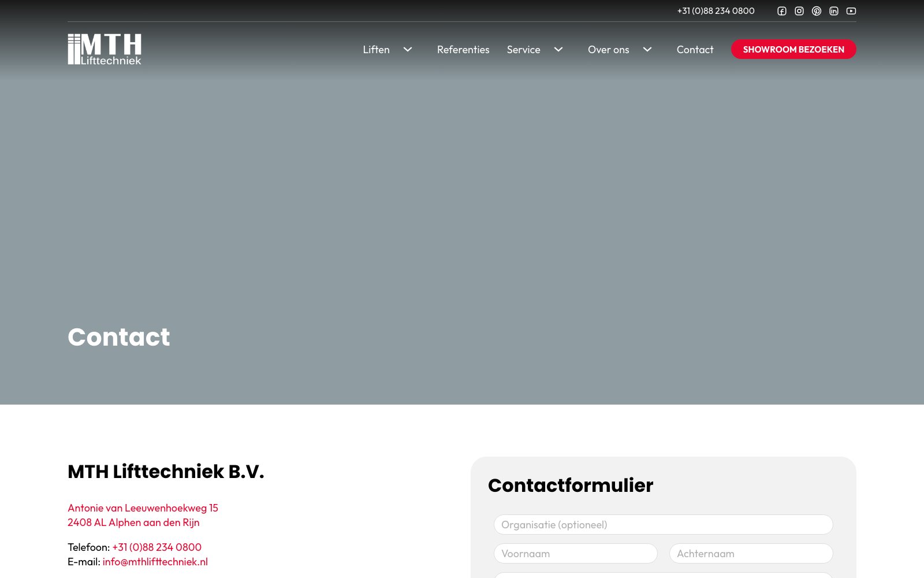Select the Contactformulier heading text
The width and height of the screenshot is (924, 578).
[x=571, y=486]
